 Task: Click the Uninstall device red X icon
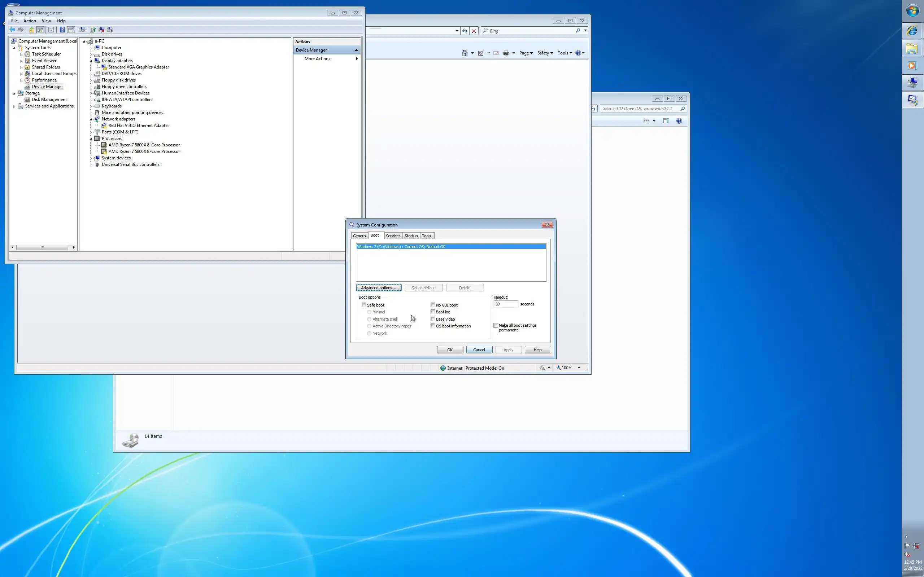pos(101,30)
